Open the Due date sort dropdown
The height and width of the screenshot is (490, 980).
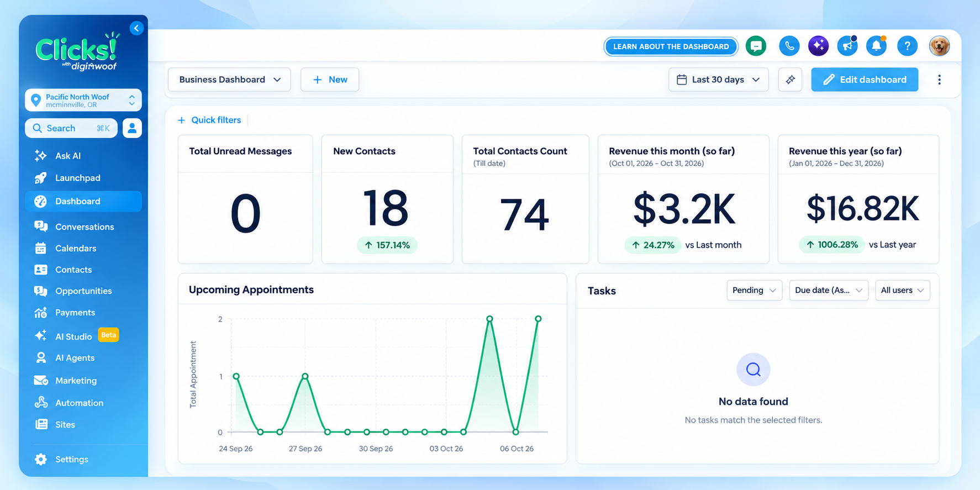coord(829,290)
